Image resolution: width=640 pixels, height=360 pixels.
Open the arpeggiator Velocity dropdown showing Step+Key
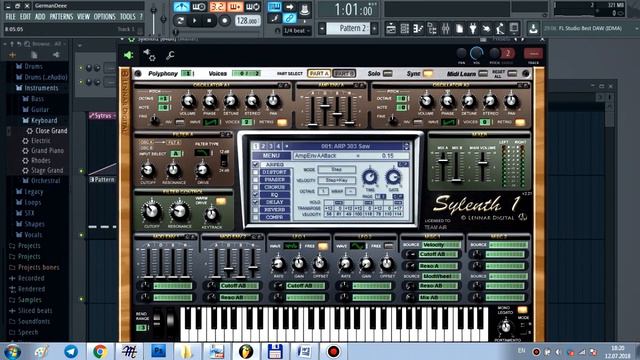click(x=337, y=180)
